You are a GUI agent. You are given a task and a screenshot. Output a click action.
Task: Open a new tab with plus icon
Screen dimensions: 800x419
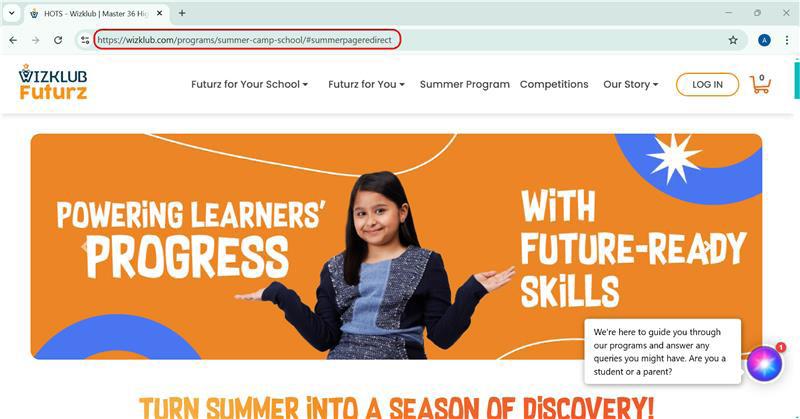pyautogui.click(x=182, y=13)
